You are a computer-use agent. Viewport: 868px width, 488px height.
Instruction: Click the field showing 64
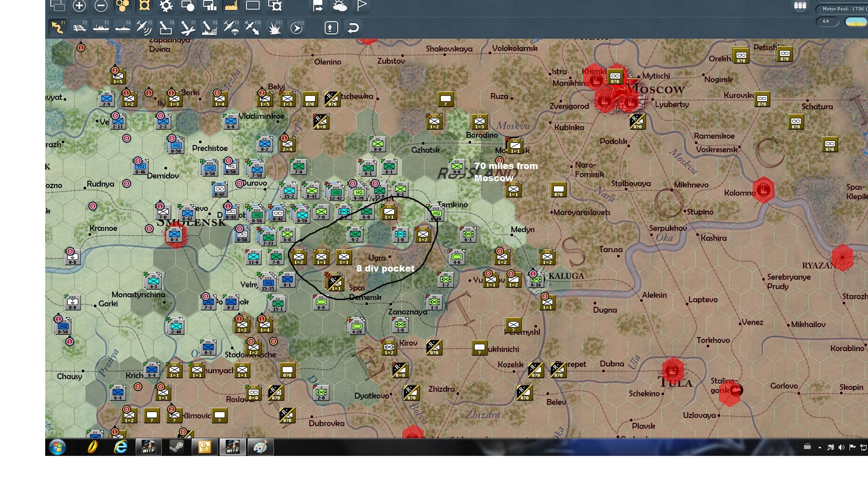[827, 21]
